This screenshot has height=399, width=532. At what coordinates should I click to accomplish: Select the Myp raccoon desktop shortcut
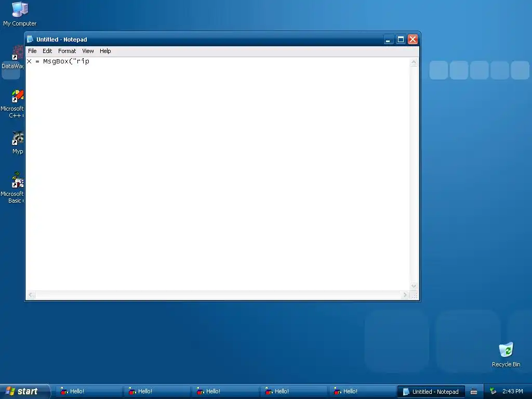pos(18,143)
